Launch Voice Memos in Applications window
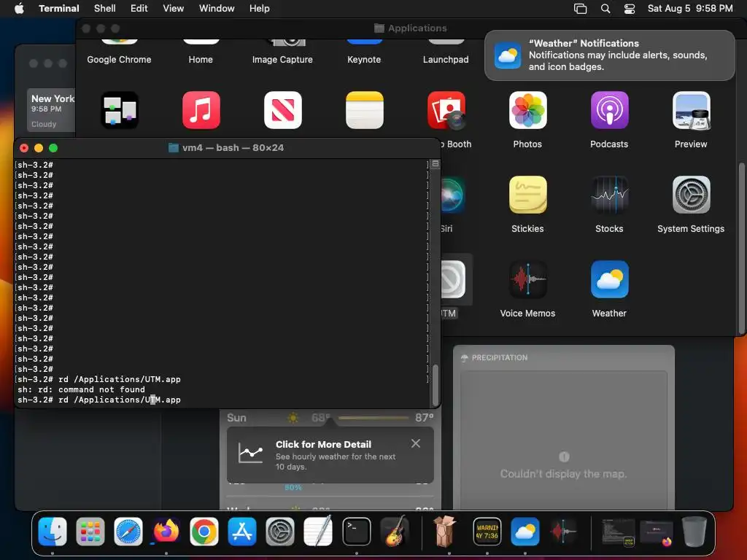Screen dimensions: 747x560 (528, 279)
